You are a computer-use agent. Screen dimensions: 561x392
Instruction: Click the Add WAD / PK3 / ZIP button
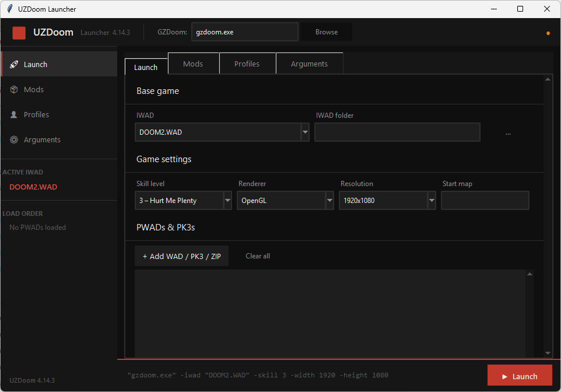(182, 256)
